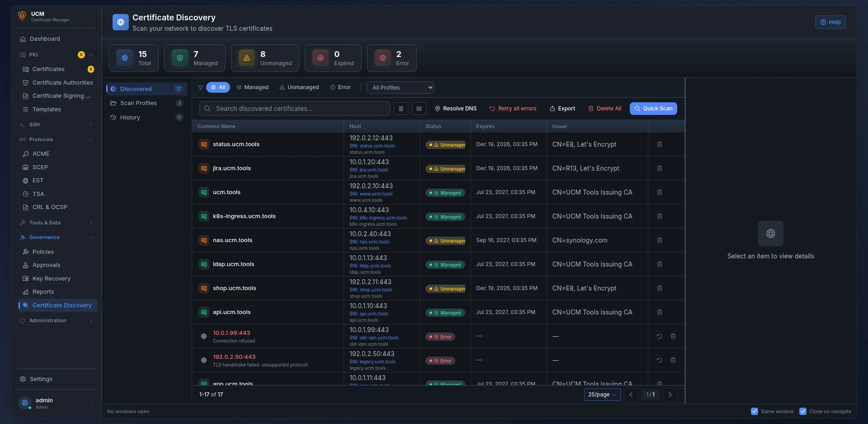
Task: Click the UCM shield logo
Action: click(22, 16)
